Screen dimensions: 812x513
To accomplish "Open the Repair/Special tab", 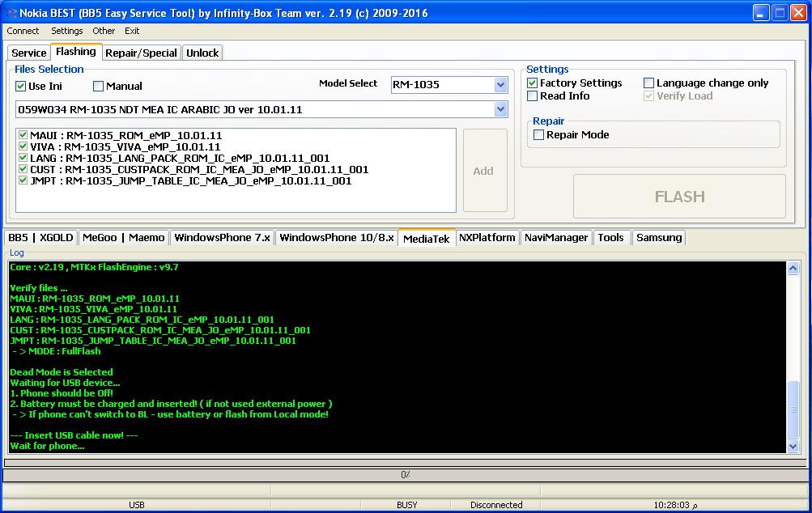I will 141,53.
